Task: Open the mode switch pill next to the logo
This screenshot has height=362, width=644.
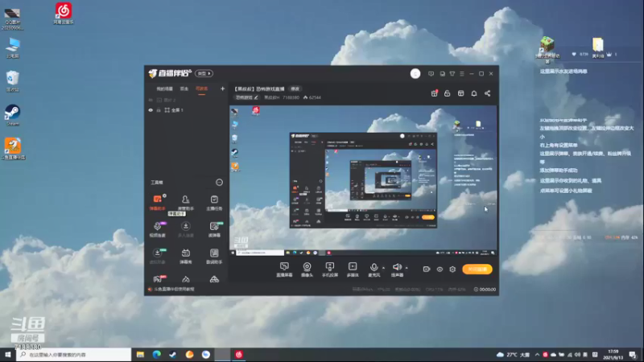Action: click(x=204, y=73)
